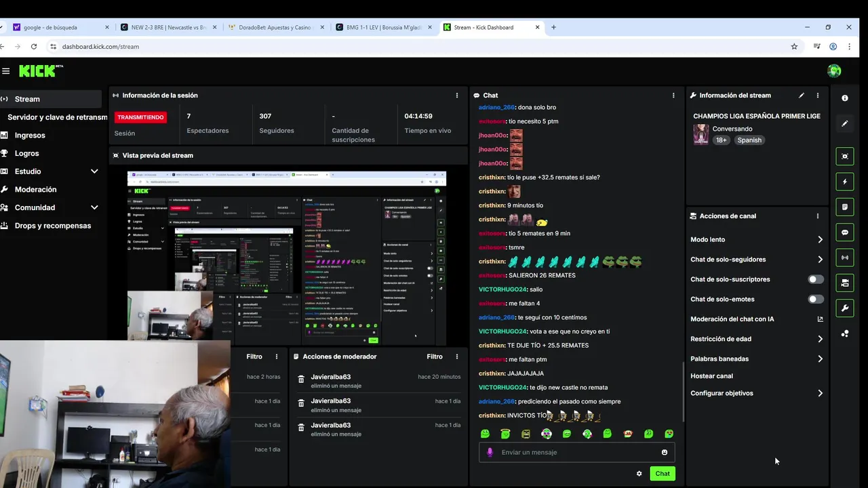
Task: Click the info icon in the right rail
Action: (845, 98)
